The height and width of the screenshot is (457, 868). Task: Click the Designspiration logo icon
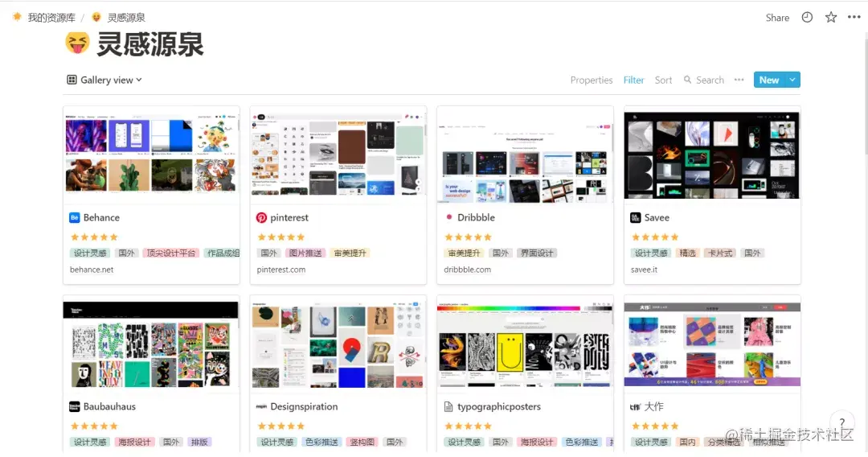[x=261, y=406]
